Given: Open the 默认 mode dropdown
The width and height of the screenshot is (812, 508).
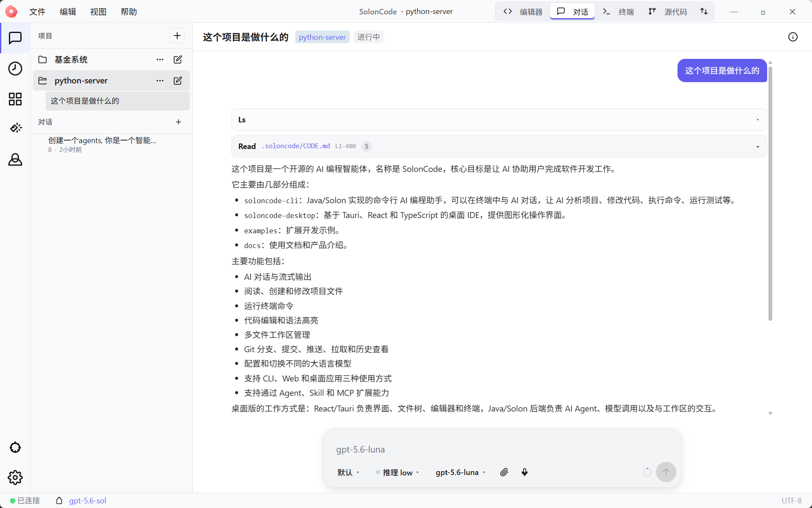Looking at the screenshot, I should pos(348,472).
